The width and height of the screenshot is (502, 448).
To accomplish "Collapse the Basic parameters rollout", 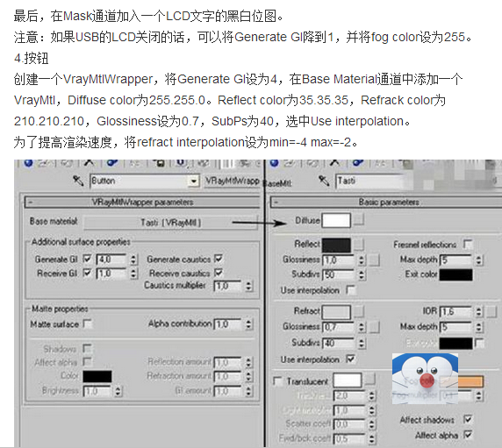I will click(276, 203).
